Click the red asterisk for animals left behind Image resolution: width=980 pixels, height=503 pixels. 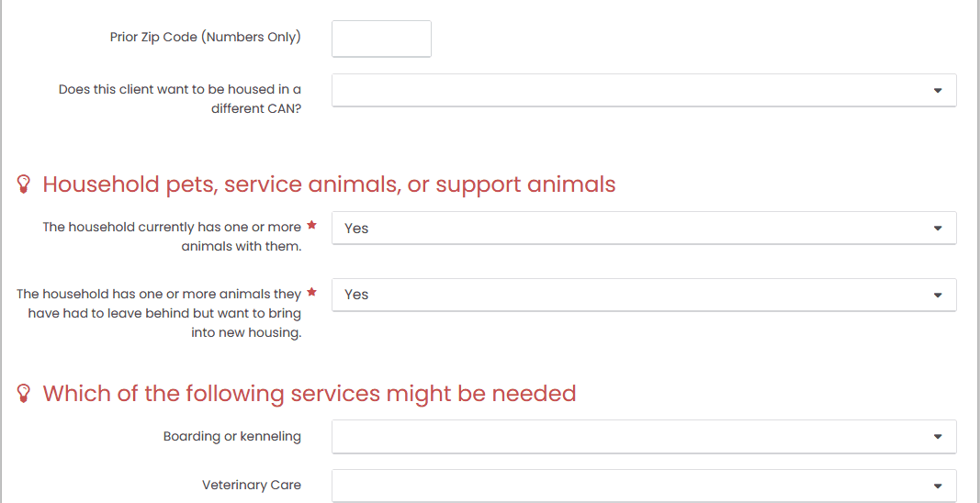pos(311,293)
